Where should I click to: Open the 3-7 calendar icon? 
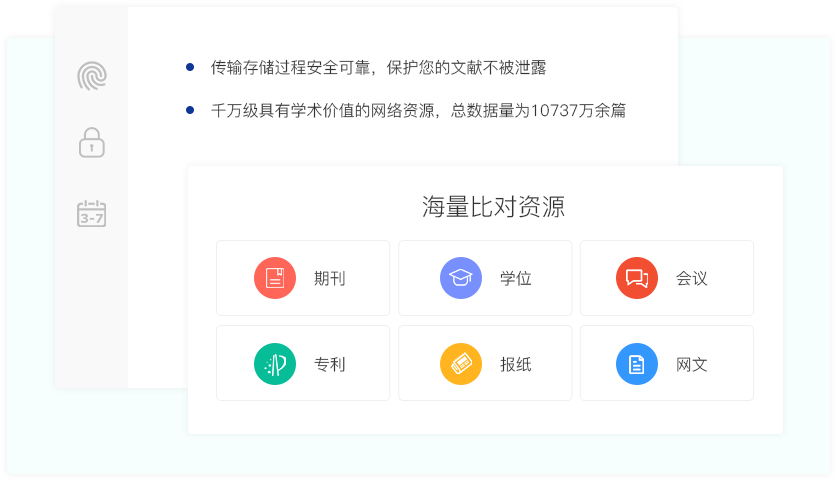coord(92,213)
